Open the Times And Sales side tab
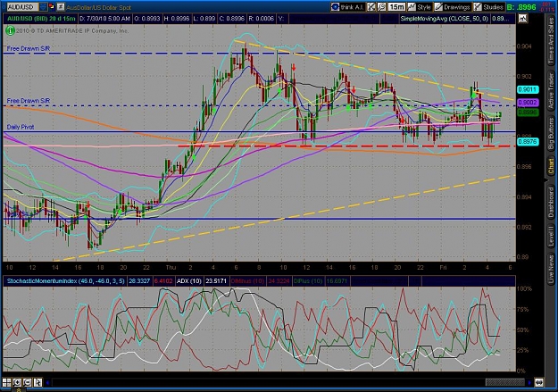 [x=551, y=41]
